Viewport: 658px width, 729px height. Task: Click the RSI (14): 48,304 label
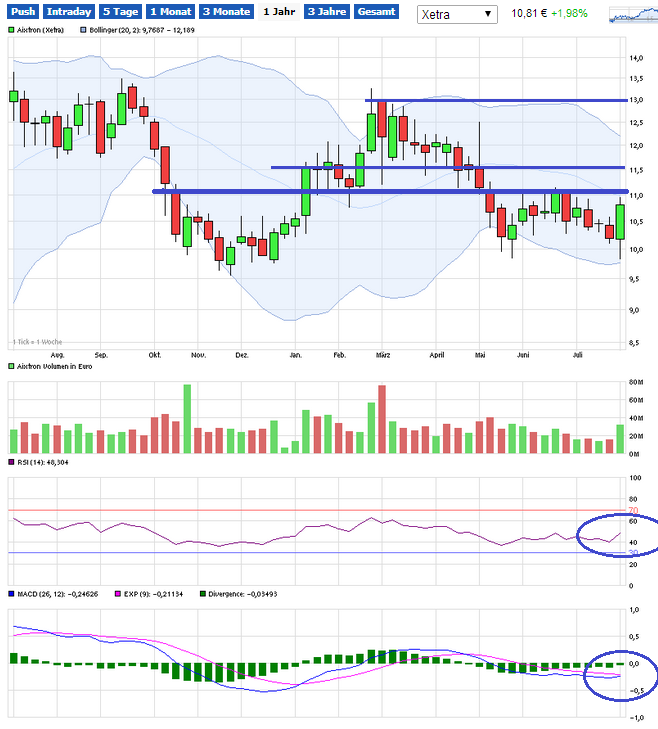pos(43,462)
